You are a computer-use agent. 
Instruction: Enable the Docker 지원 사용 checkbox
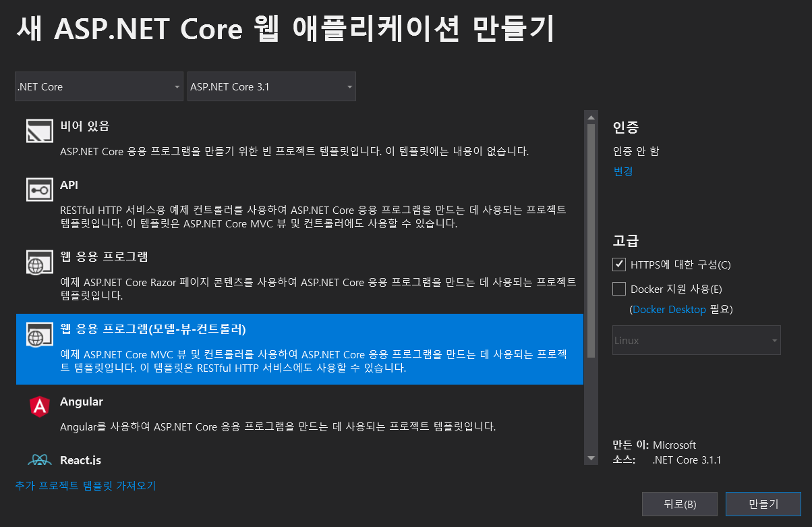pos(619,289)
